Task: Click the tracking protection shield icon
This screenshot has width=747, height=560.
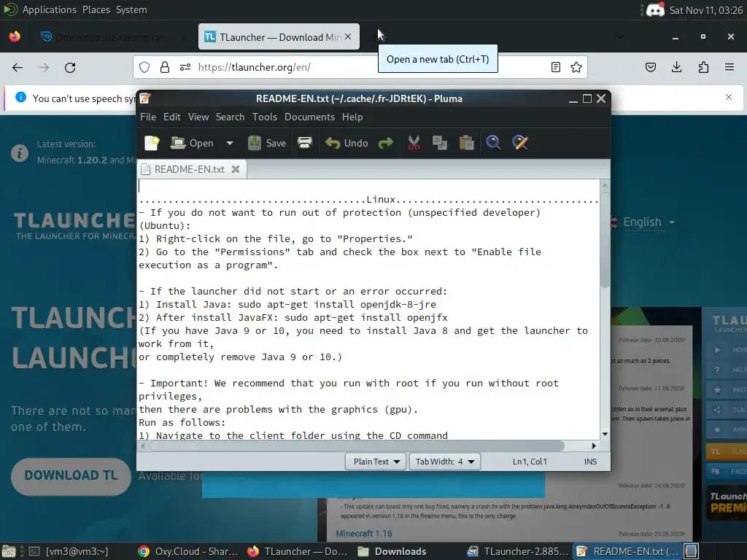Action: point(144,67)
